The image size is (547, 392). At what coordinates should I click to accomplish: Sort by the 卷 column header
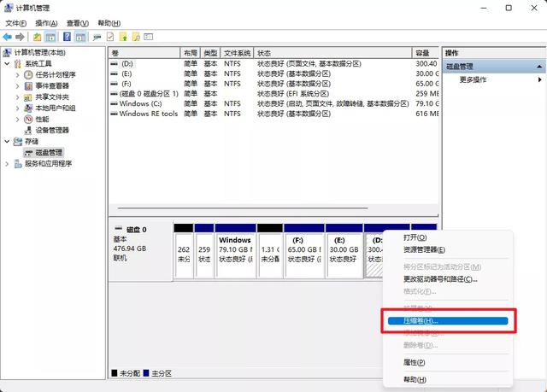144,53
